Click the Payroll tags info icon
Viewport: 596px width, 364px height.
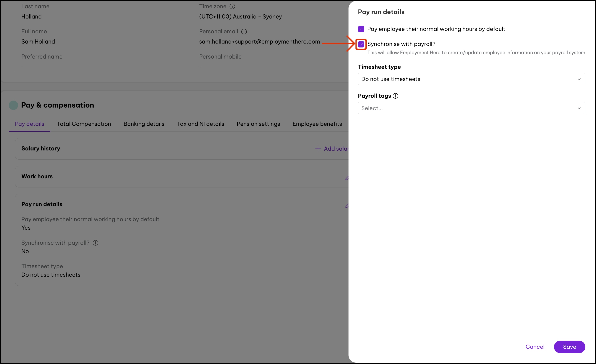tap(396, 96)
